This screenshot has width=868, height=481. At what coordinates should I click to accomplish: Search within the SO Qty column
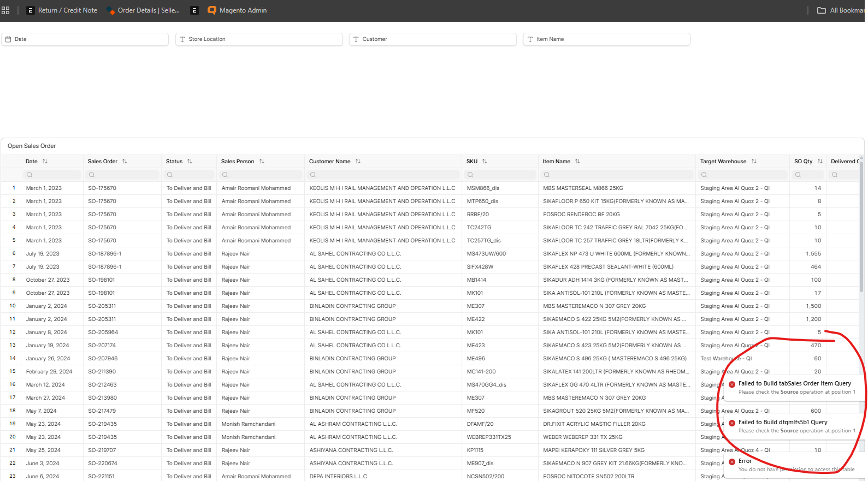coord(808,175)
